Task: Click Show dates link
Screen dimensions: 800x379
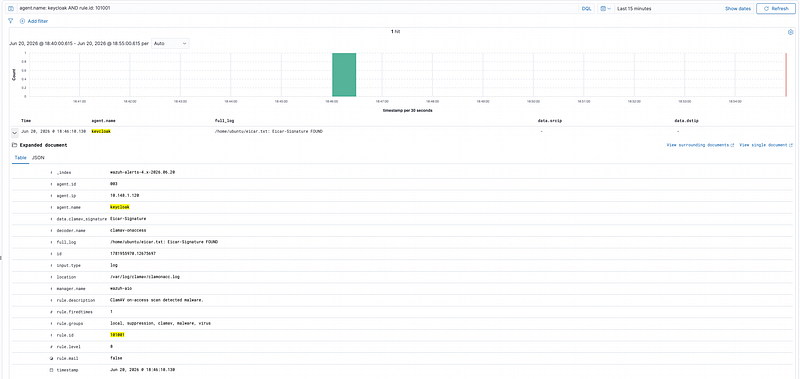Action: click(738, 9)
